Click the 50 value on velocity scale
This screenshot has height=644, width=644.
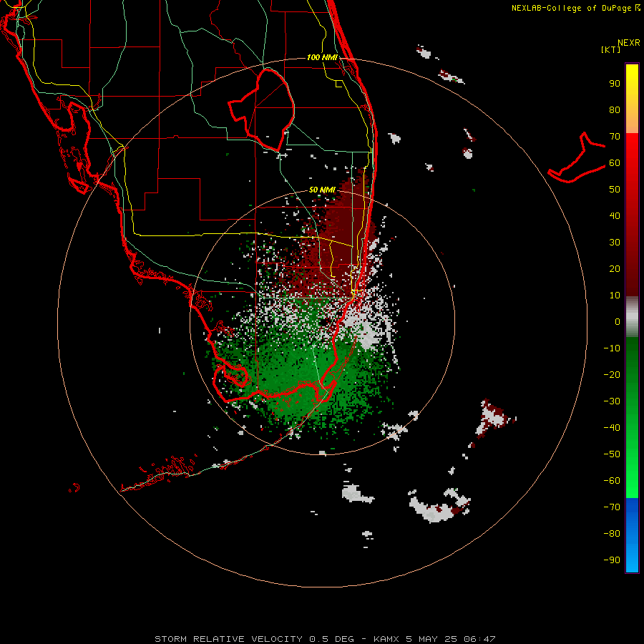(x=615, y=190)
